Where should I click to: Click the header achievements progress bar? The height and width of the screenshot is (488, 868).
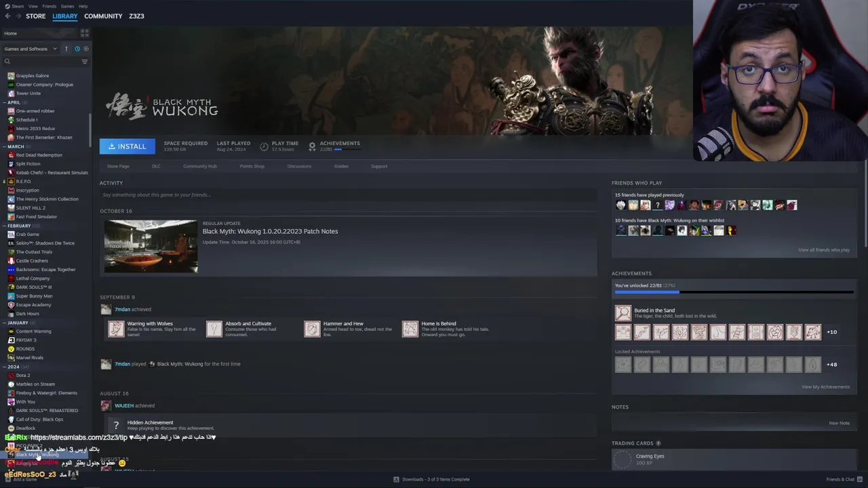[x=347, y=149]
